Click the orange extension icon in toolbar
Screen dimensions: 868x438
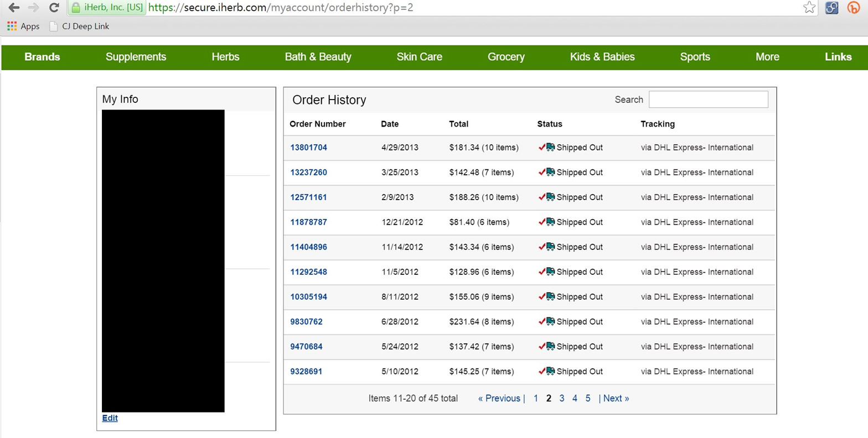[853, 8]
